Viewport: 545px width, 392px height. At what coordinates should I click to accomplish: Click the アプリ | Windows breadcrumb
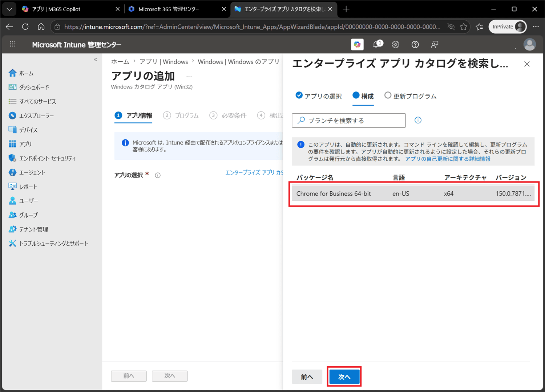[x=164, y=62]
